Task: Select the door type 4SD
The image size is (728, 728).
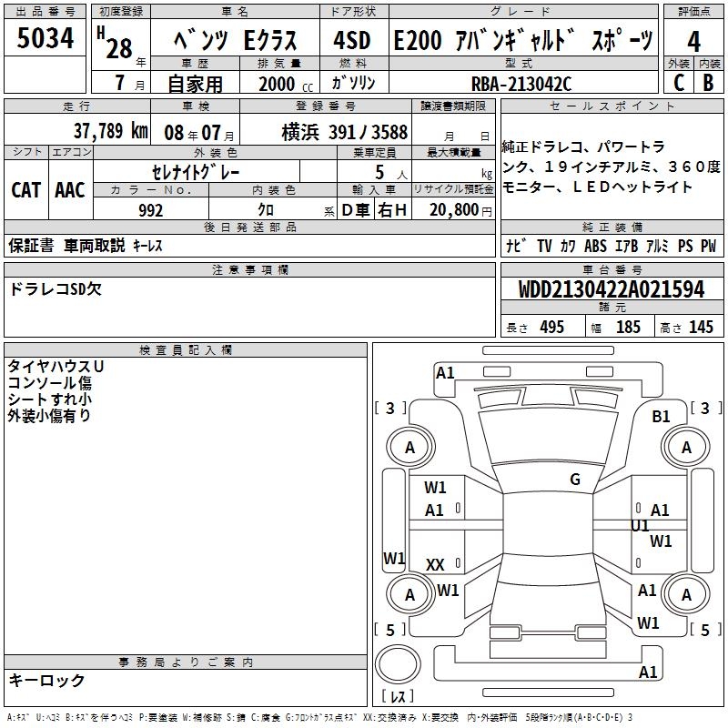Action: pos(352,40)
